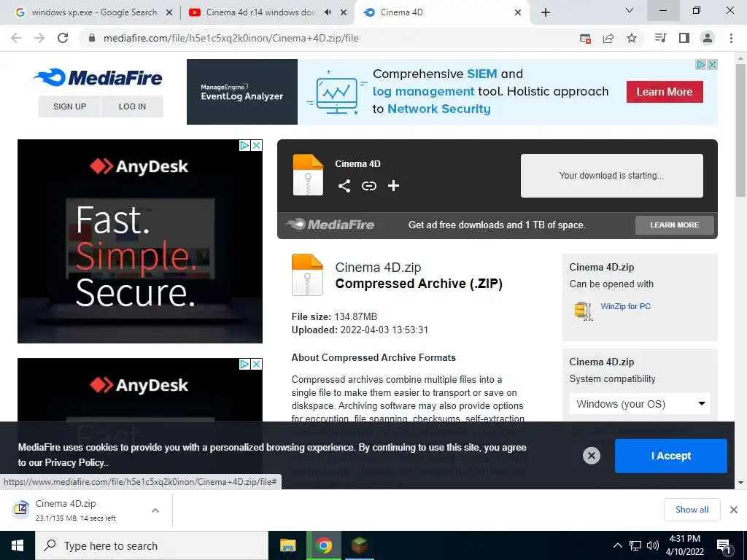
Task: Open the notification center icon
Action: click(724, 546)
